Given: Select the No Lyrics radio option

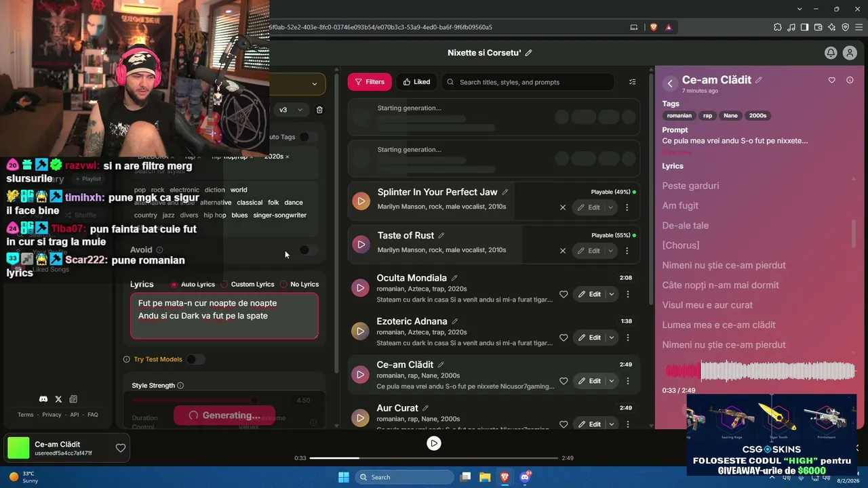Looking at the screenshot, I should [283, 284].
